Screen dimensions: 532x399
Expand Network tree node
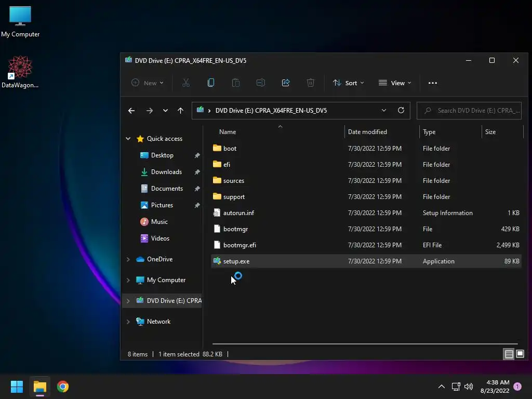tap(128, 322)
